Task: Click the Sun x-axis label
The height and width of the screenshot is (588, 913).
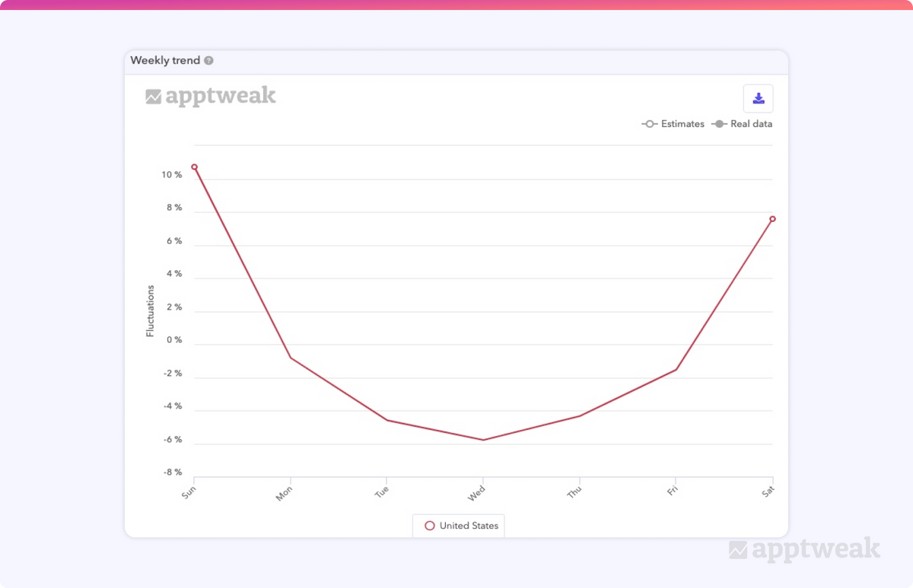Action: 189,492
